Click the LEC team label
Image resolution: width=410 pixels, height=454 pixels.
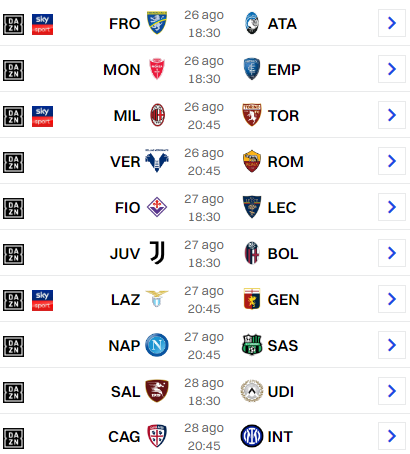click(282, 208)
